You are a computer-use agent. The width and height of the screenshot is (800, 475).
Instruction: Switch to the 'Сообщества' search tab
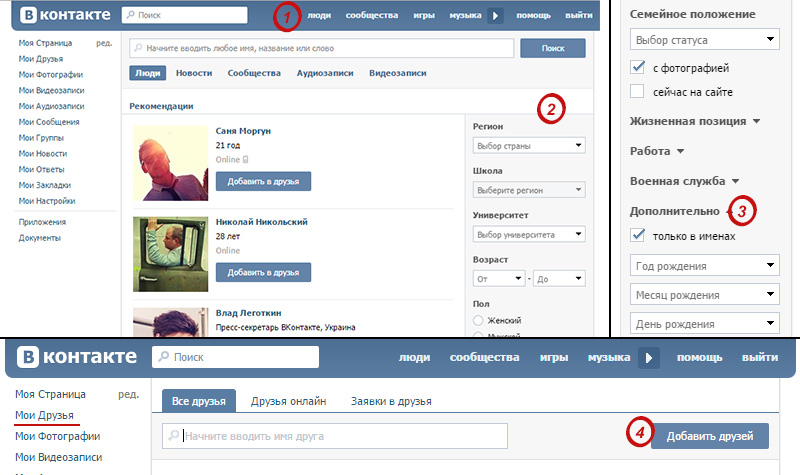pyautogui.click(x=254, y=73)
